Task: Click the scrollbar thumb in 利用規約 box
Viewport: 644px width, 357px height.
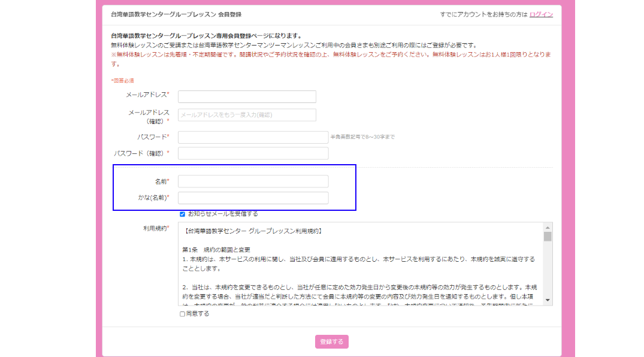Action: (547, 237)
